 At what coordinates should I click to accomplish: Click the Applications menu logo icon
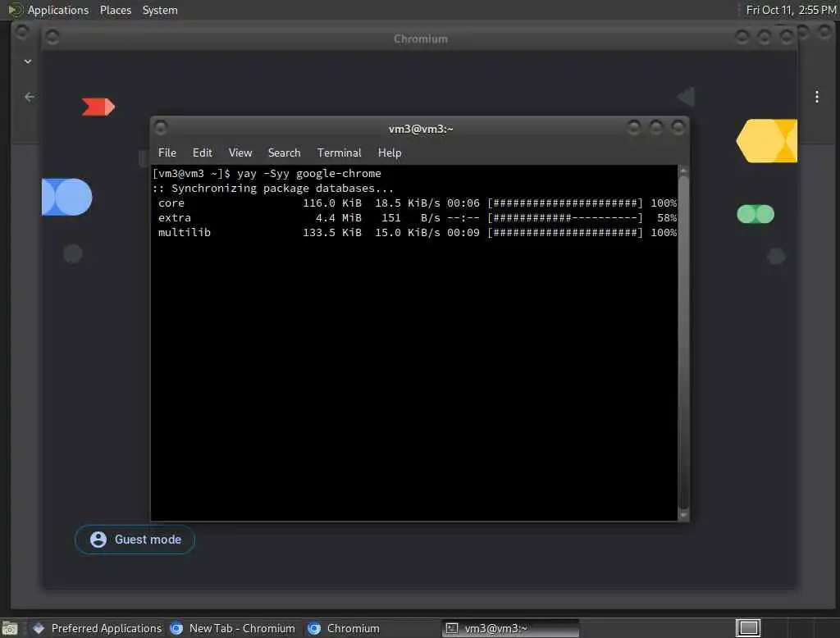[x=14, y=10]
